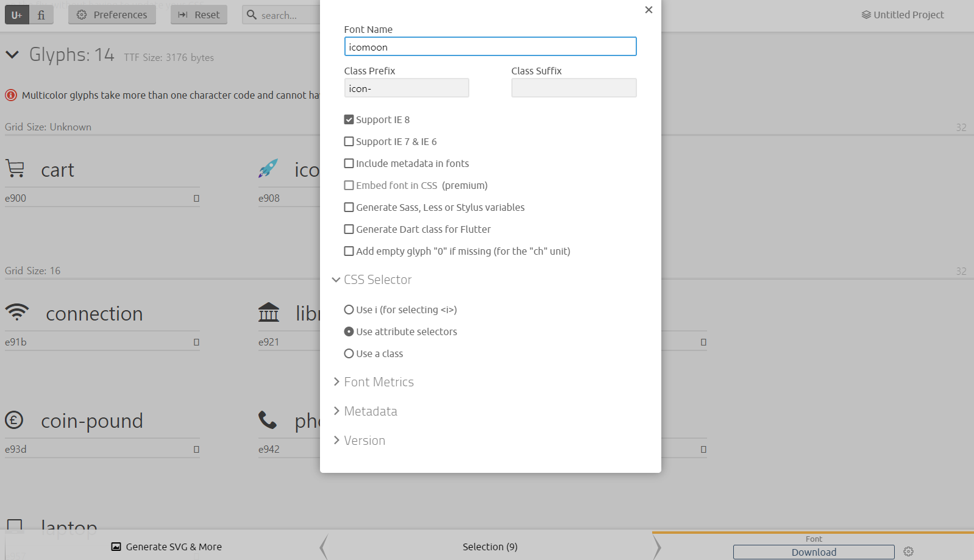Select Use i for selecting <i>
Viewport: 974px width, 560px height.
click(349, 310)
